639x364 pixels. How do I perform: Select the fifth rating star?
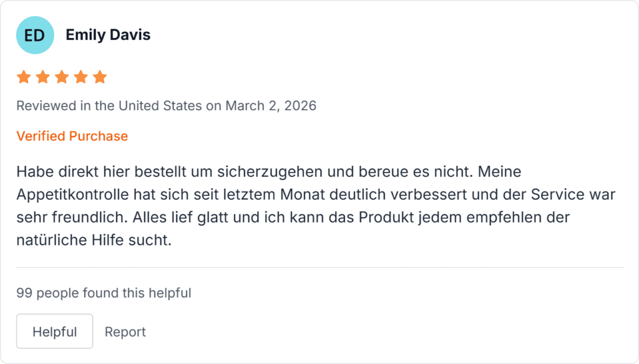[x=100, y=77]
